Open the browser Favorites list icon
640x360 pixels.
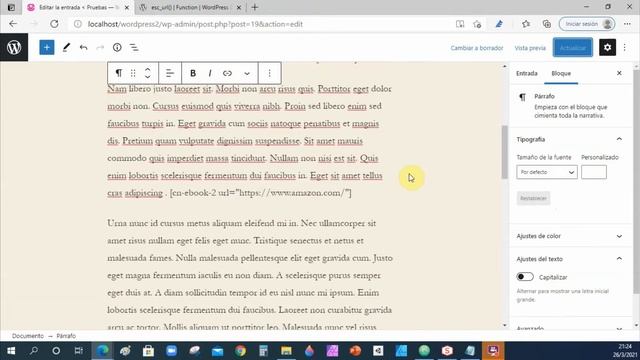pos(526,24)
